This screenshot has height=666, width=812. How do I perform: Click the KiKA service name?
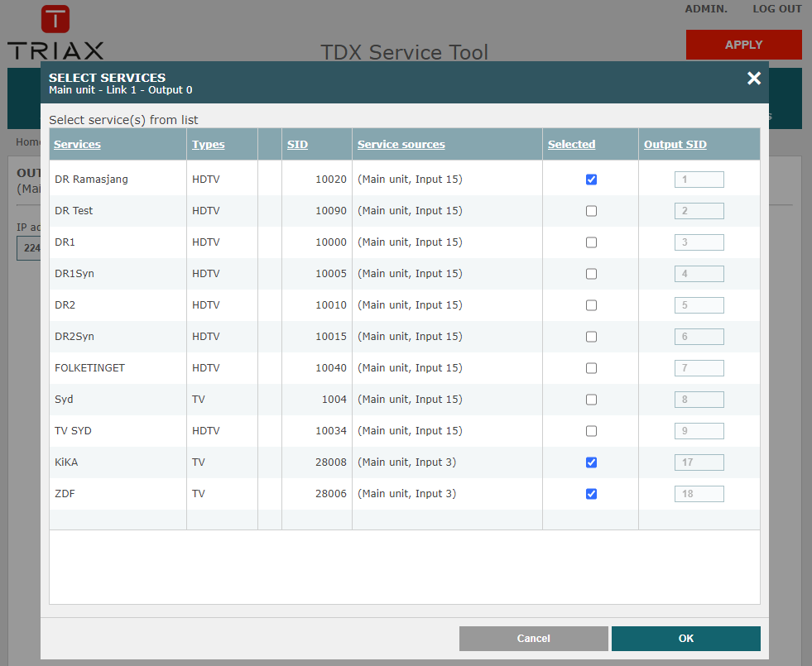[x=66, y=462]
